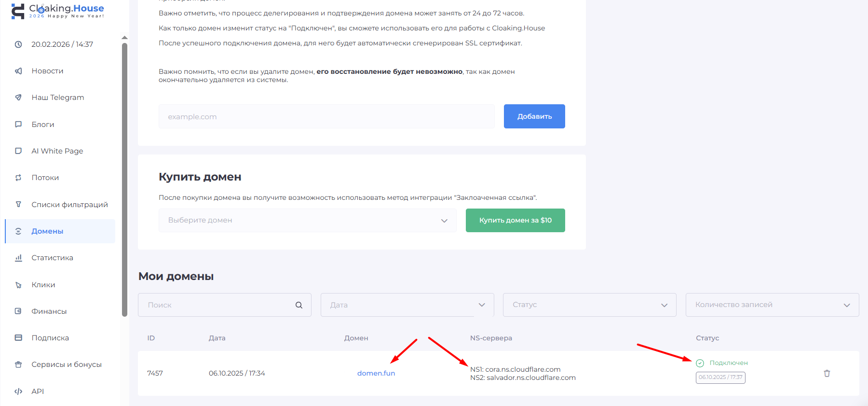Click the Cloaking.House logo
868x406 pixels.
tap(57, 11)
